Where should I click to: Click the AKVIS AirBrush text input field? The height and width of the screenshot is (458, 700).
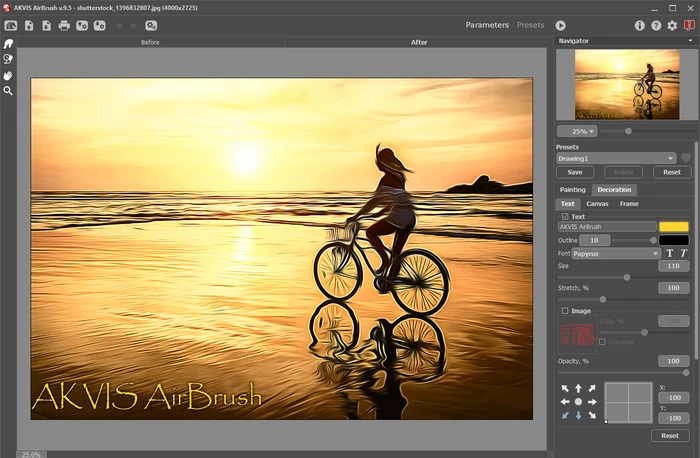coord(607,227)
